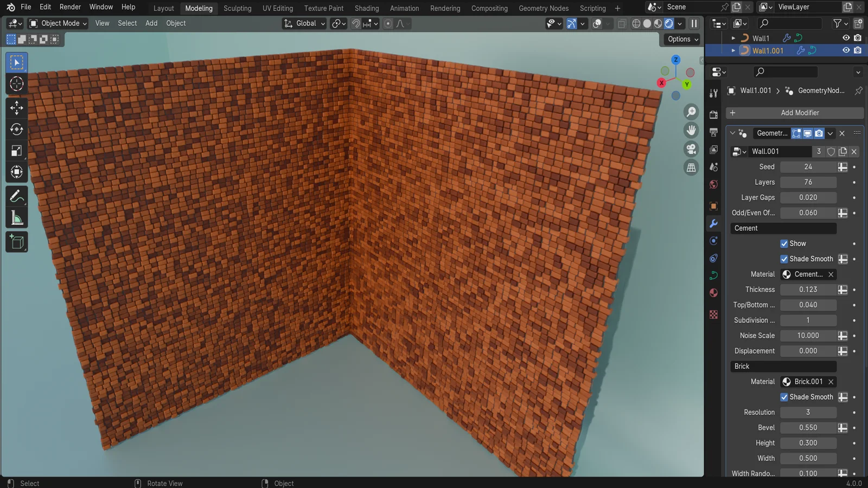The image size is (868, 488).
Task: Hide the Wall1.001 object in the outliner
Action: click(x=845, y=50)
